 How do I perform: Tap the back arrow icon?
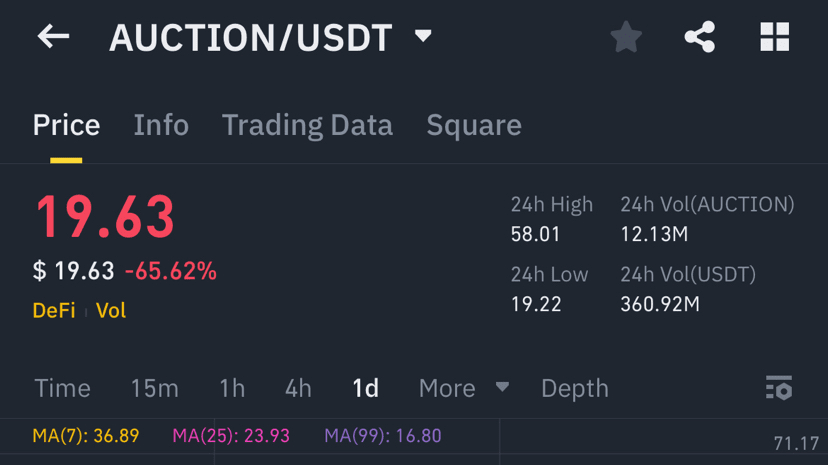(x=53, y=37)
